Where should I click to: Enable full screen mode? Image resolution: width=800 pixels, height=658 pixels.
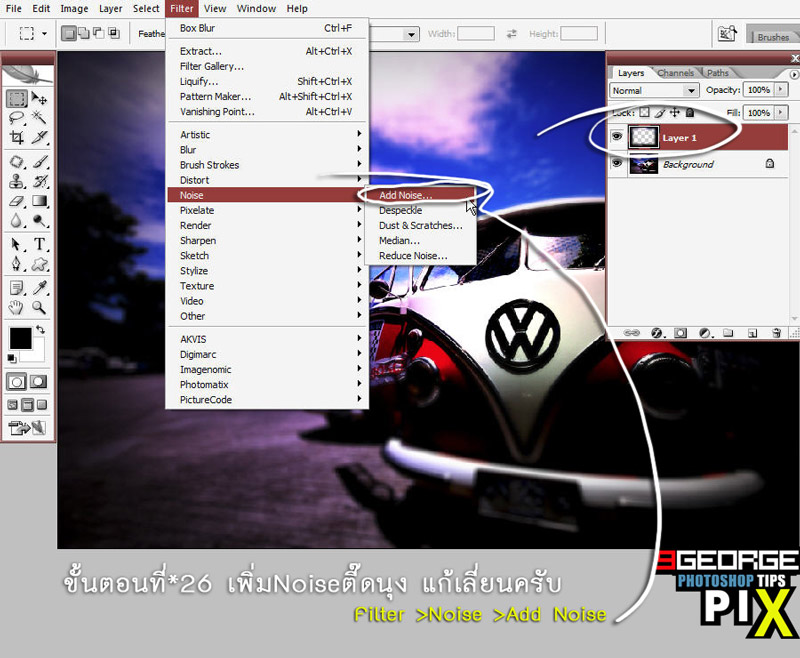coord(42,405)
